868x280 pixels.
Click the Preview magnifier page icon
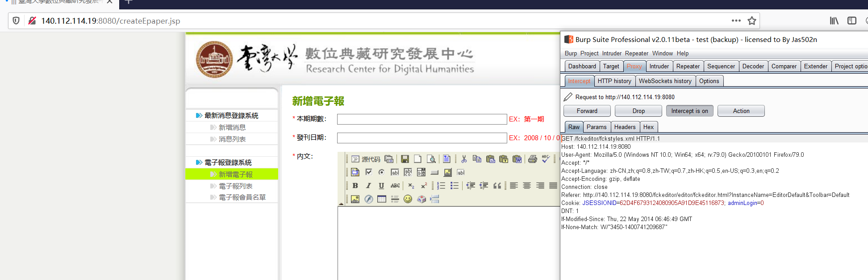431,159
